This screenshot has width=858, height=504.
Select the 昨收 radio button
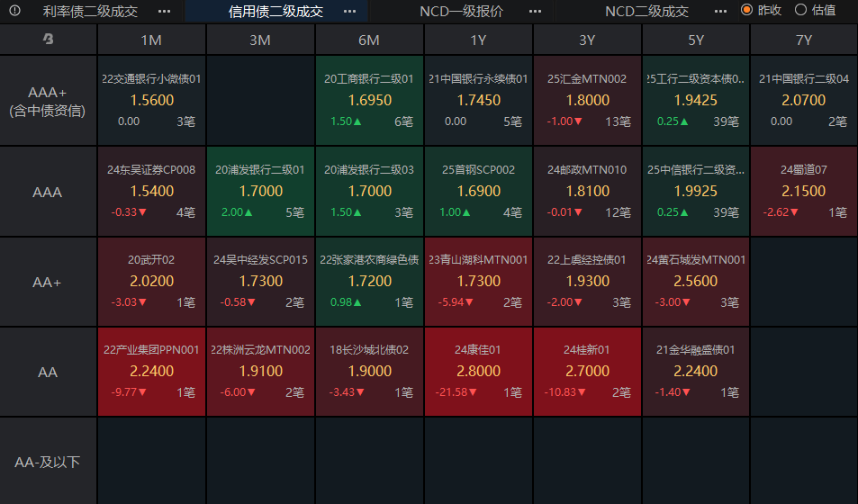(x=746, y=10)
